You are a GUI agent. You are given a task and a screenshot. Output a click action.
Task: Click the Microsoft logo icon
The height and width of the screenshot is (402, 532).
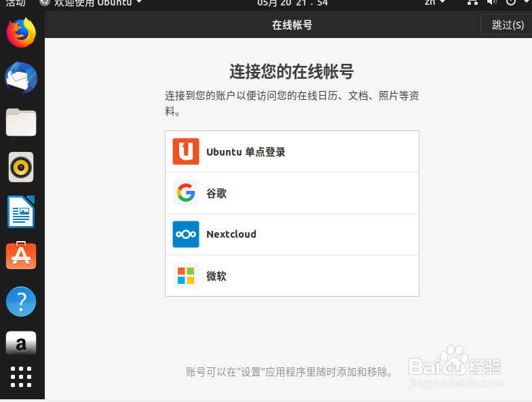pyautogui.click(x=186, y=276)
